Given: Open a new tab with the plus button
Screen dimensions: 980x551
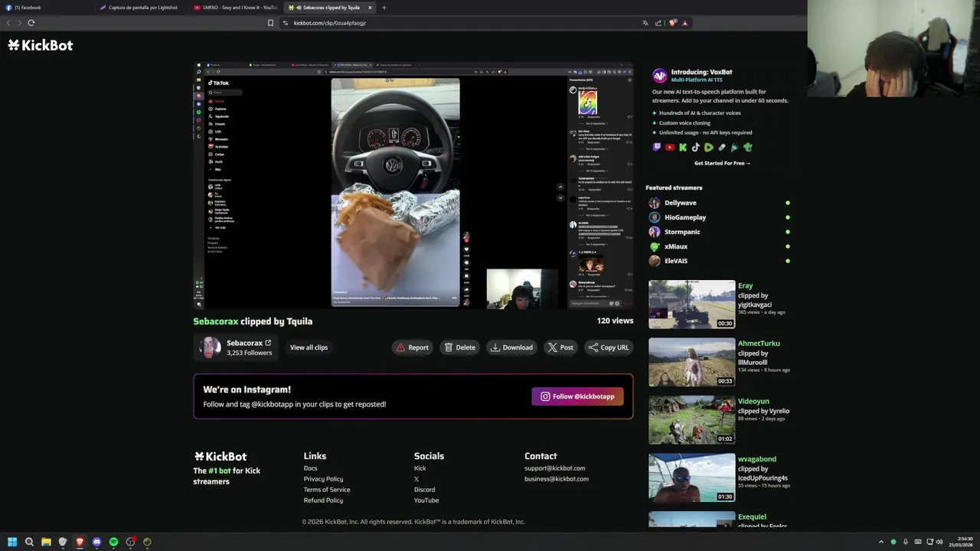Looking at the screenshot, I should pos(384,8).
